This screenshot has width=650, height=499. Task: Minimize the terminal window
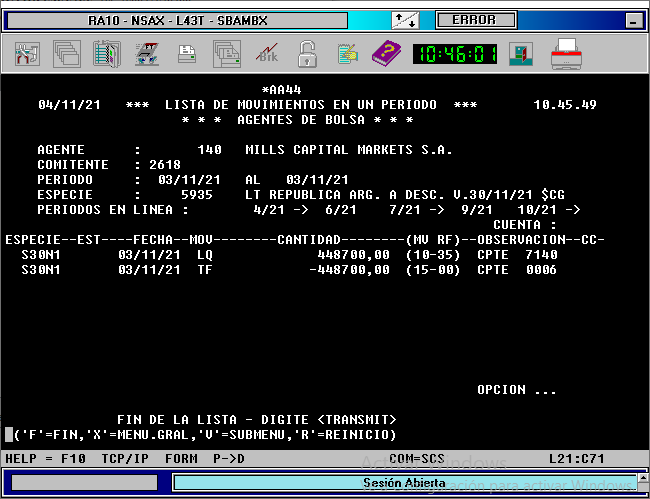pyautogui.click(x=633, y=21)
